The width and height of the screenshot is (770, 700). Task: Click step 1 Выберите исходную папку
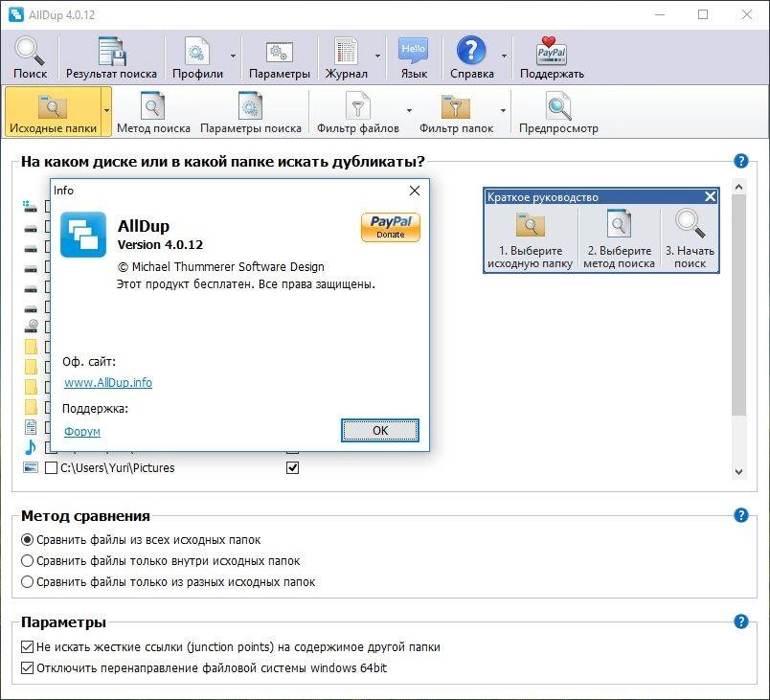click(530, 239)
